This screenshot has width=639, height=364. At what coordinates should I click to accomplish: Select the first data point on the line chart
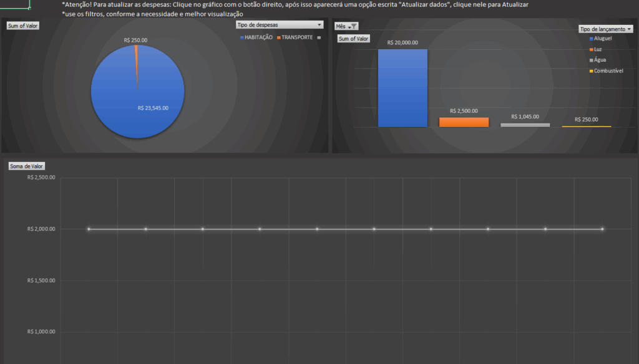89,229
